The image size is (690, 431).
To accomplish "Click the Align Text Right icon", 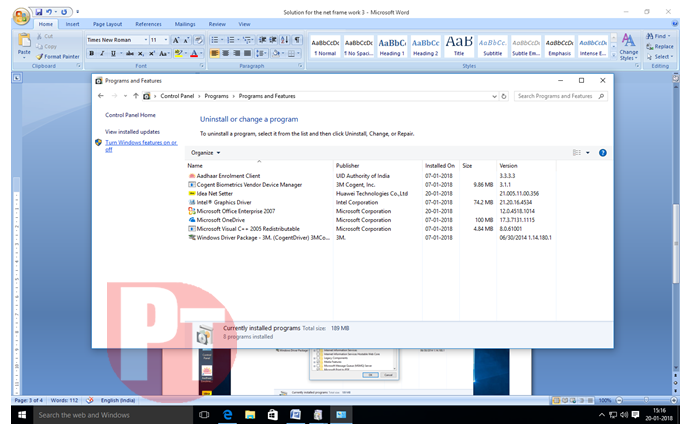I will coord(237,53).
